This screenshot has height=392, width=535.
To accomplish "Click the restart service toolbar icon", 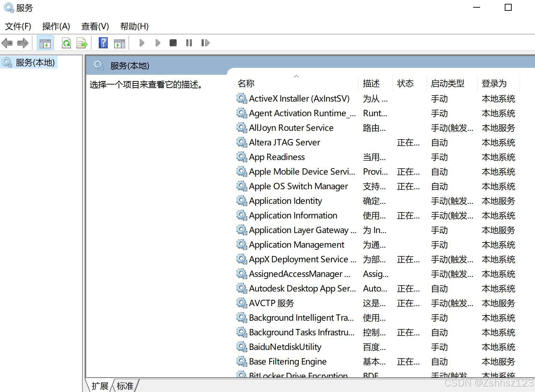I will point(205,43).
